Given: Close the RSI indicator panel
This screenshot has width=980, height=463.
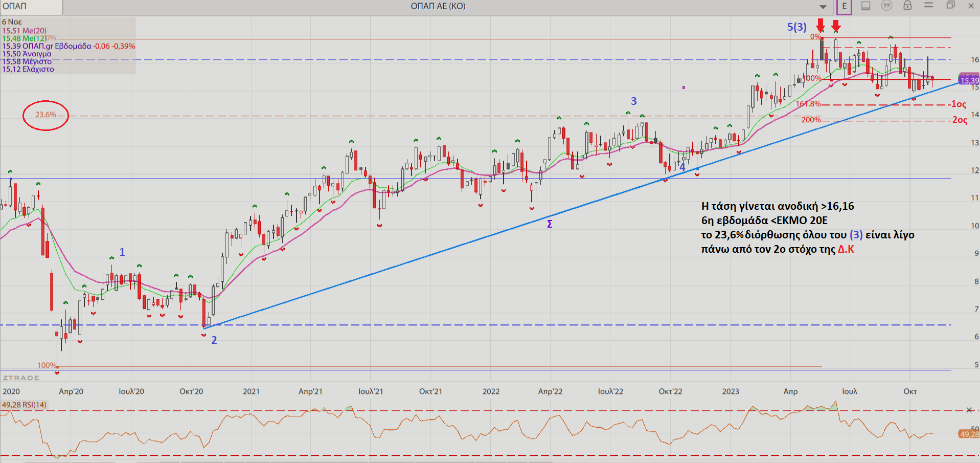Looking at the screenshot, I should 969,410.
